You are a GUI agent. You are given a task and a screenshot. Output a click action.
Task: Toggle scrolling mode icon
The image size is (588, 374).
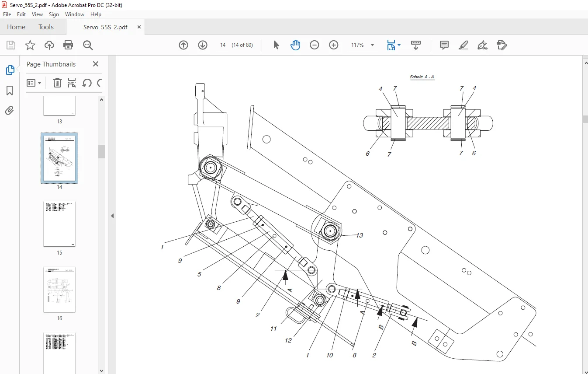(x=416, y=45)
